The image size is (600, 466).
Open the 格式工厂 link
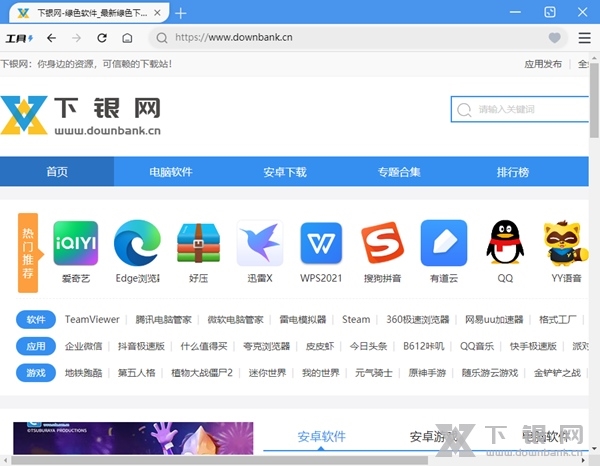[x=557, y=319]
